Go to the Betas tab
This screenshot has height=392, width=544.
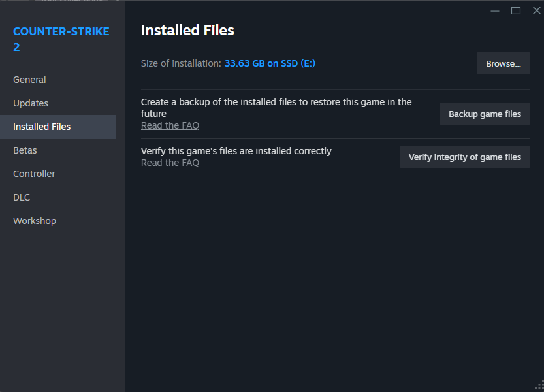(25, 150)
